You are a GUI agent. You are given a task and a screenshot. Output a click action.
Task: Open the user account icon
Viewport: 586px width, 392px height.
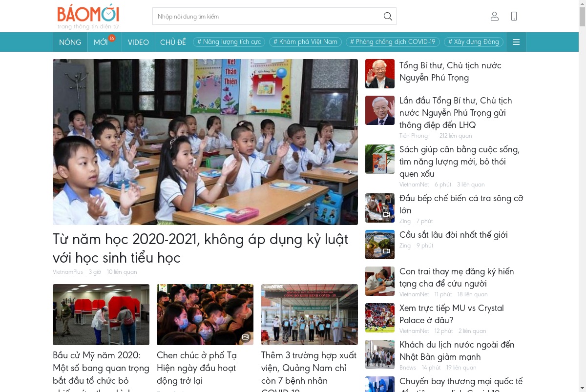495,16
